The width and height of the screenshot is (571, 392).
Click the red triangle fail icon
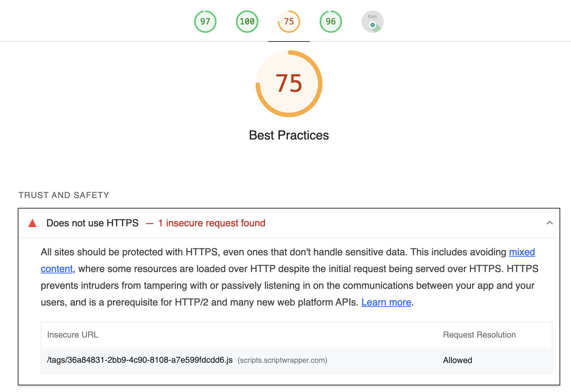pyautogui.click(x=32, y=223)
